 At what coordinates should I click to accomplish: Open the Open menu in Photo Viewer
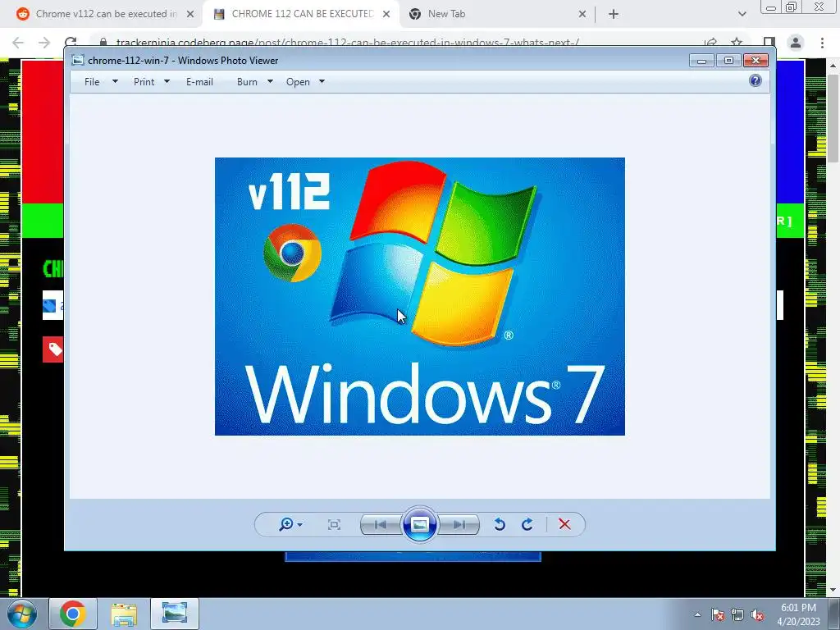coord(298,82)
